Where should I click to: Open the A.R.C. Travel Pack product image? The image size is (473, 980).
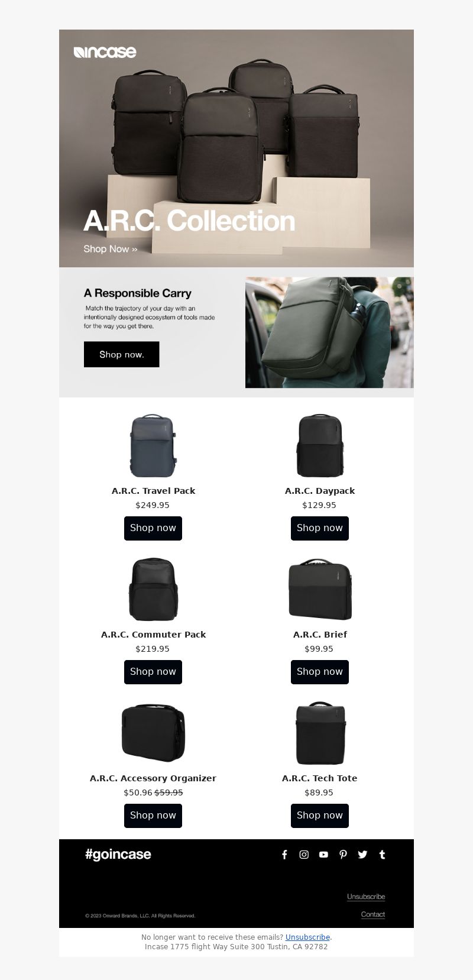(x=153, y=445)
